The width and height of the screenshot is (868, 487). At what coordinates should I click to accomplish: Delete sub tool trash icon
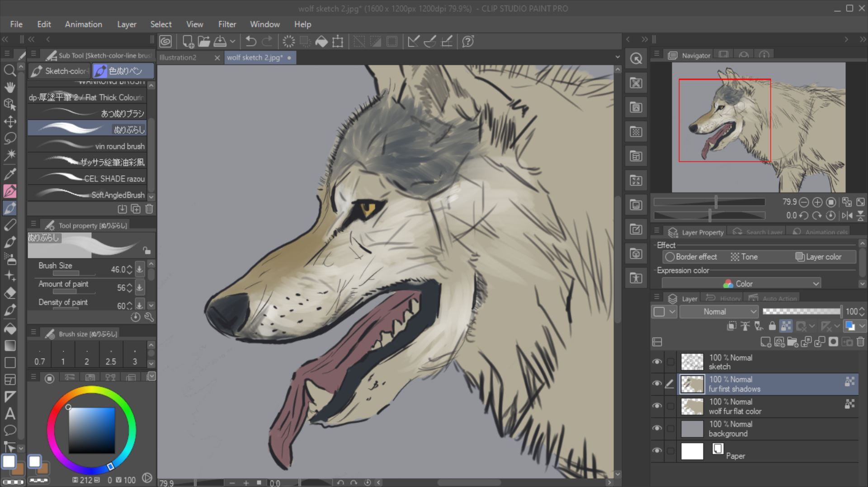[149, 209]
